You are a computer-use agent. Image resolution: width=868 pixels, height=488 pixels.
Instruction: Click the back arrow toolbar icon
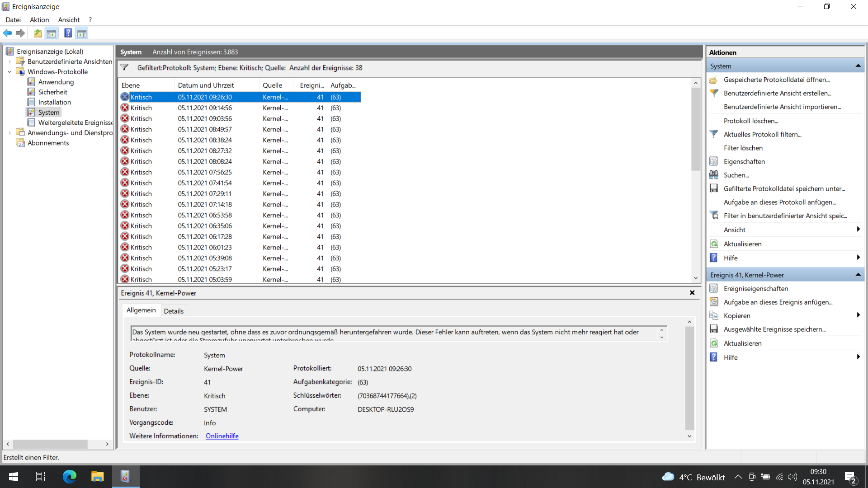7,33
